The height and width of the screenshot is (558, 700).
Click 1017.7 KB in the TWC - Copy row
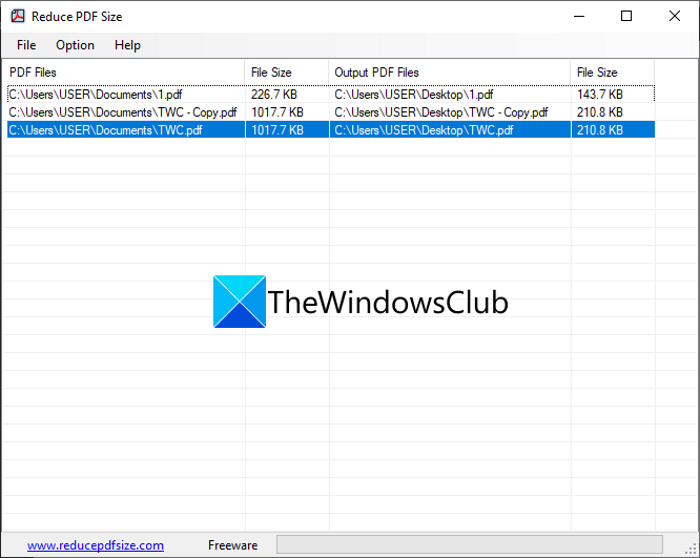287,112
